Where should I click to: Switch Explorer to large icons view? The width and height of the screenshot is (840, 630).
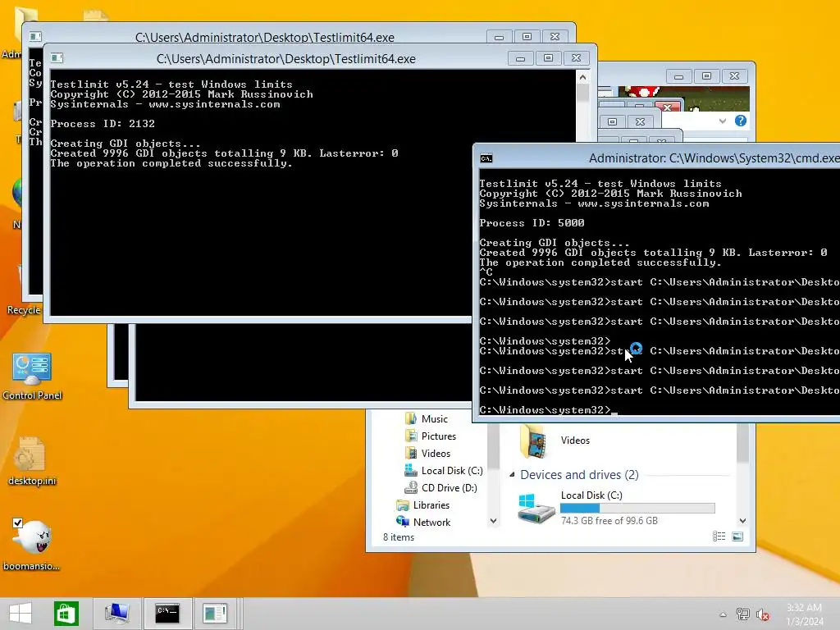click(737, 536)
